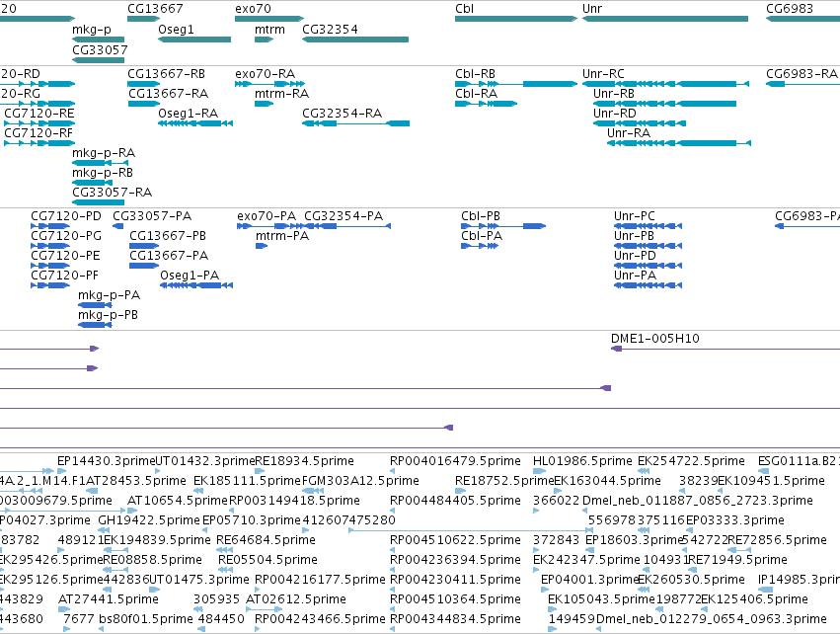The image size is (840, 634).
Task: Click EST label RE64684.5prime
Action: click(x=266, y=540)
